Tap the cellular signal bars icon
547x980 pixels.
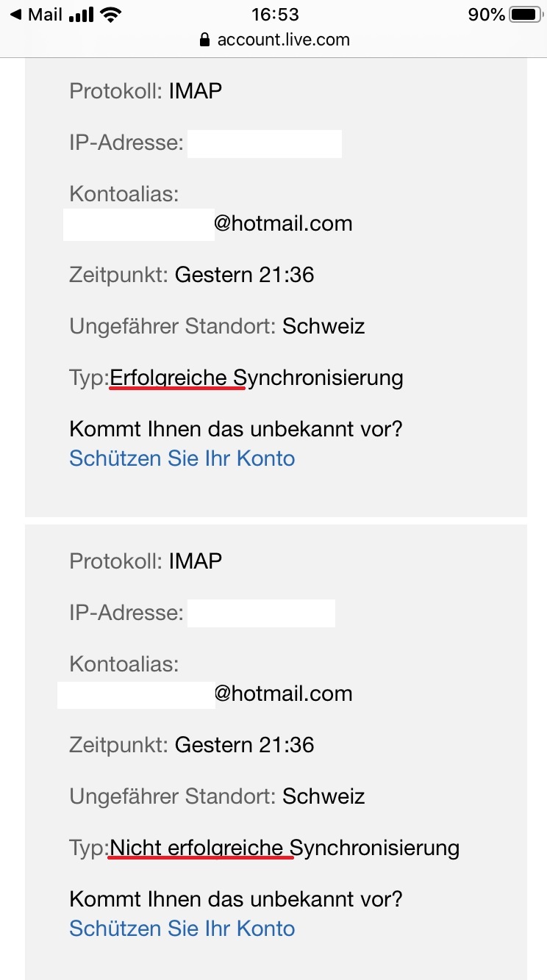coord(81,15)
